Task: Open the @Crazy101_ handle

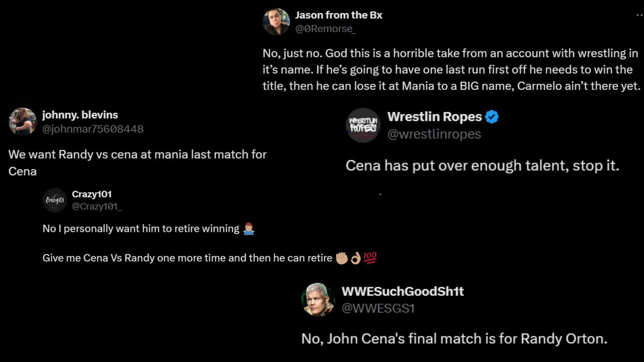Action: [x=97, y=206]
